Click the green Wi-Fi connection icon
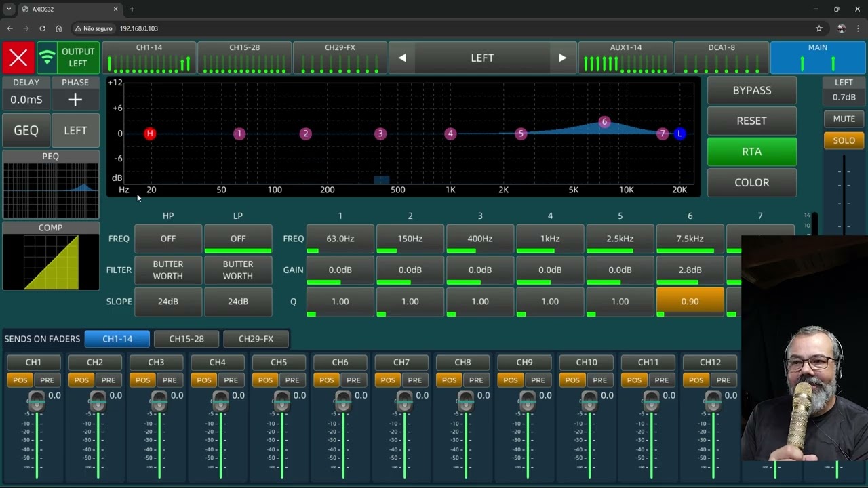 (47, 58)
